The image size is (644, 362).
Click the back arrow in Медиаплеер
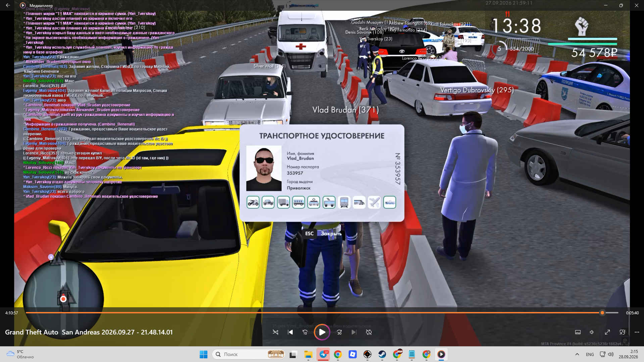8,5
